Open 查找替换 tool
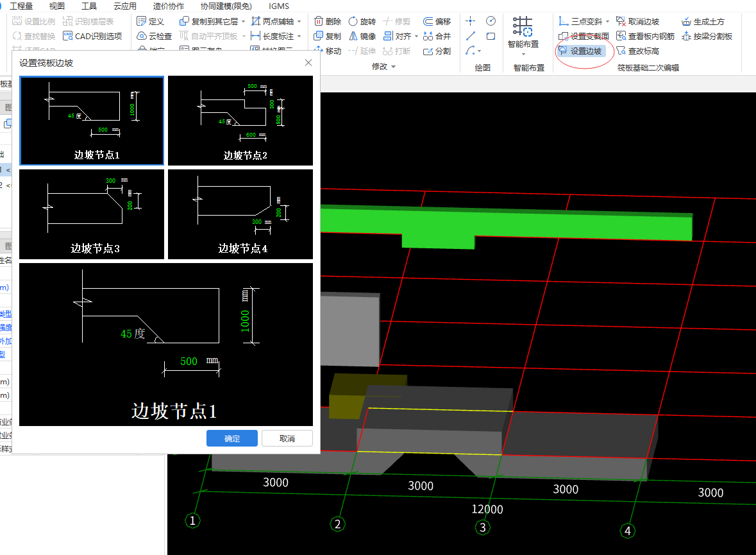 click(x=34, y=36)
